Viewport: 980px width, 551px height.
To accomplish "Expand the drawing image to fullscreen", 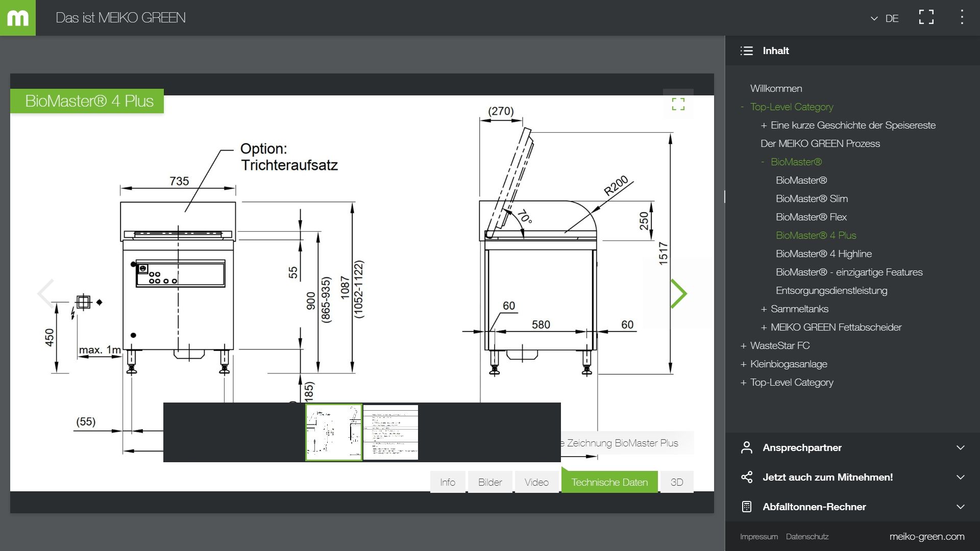I will click(678, 104).
